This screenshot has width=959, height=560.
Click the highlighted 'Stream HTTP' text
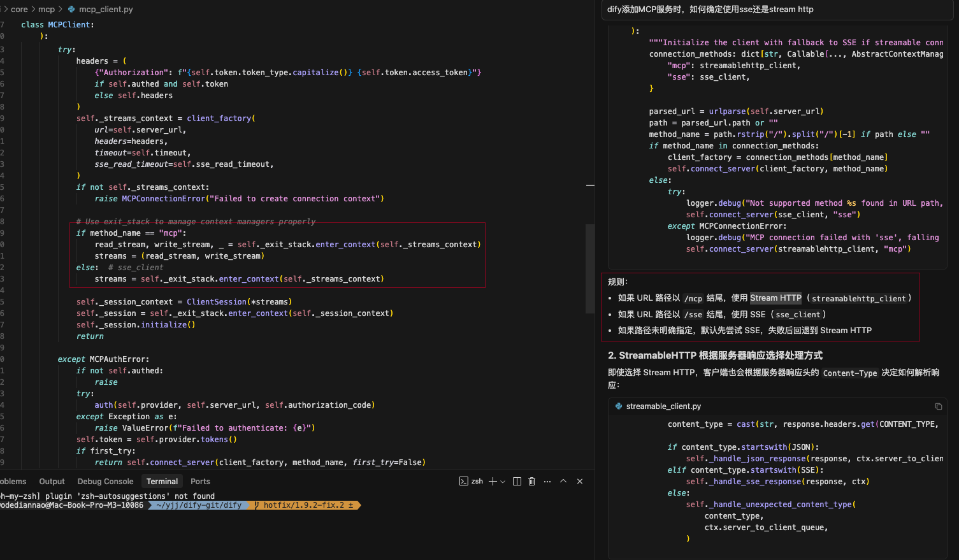tap(775, 298)
